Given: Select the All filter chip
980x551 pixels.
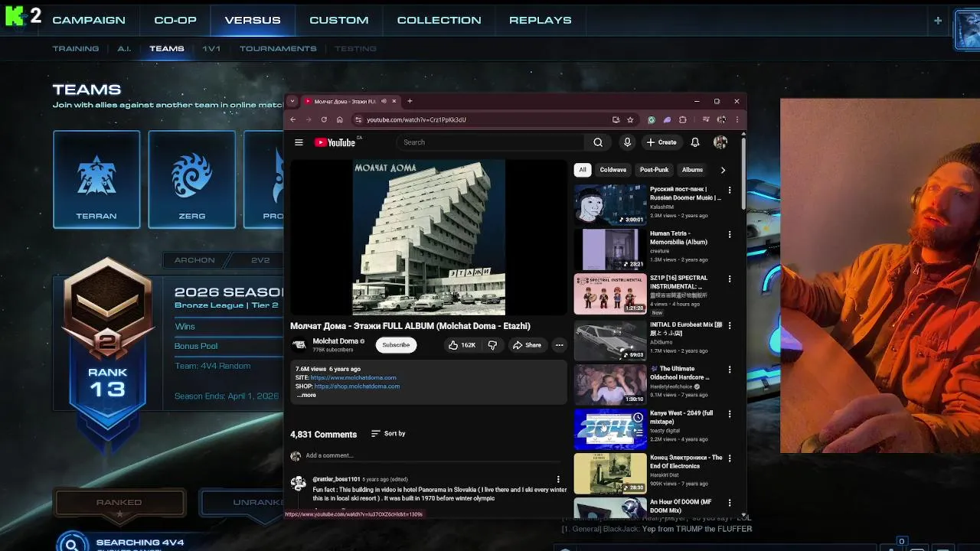Looking at the screenshot, I should pyautogui.click(x=583, y=170).
